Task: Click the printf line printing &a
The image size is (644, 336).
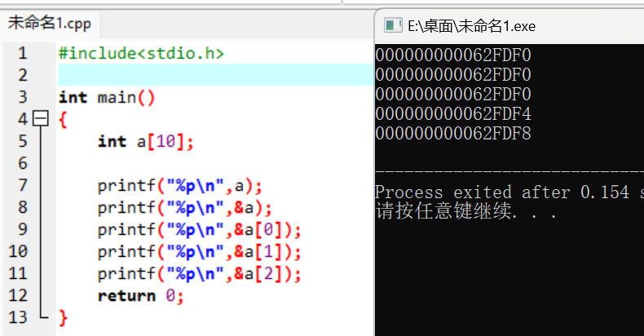Action: point(185,208)
